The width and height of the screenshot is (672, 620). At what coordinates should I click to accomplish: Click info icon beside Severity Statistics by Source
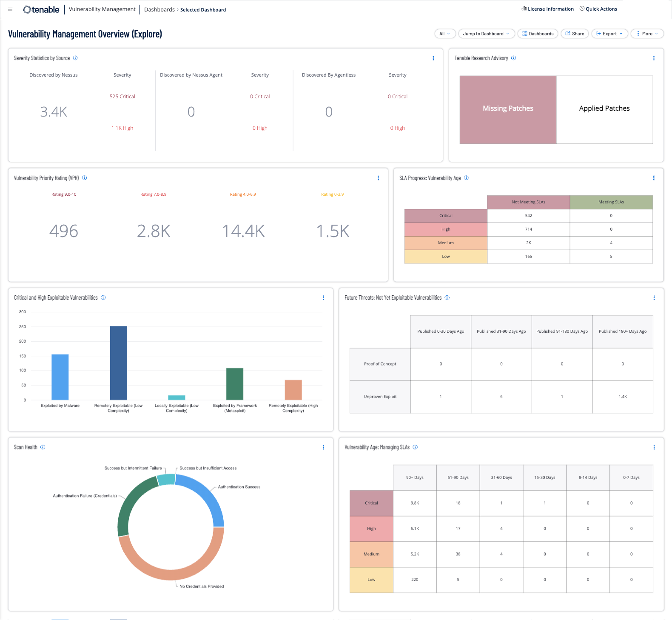[x=75, y=58]
